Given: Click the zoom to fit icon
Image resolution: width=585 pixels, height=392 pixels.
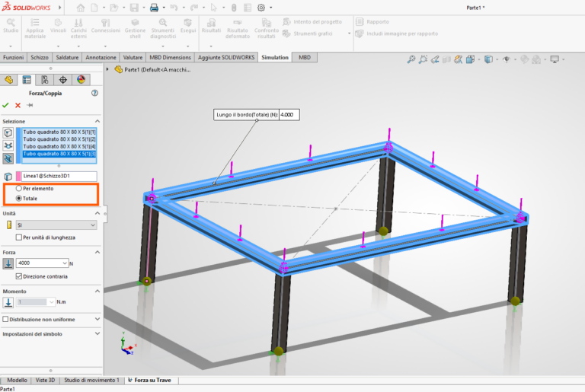Looking at the screenshot, I should [411, 59].
